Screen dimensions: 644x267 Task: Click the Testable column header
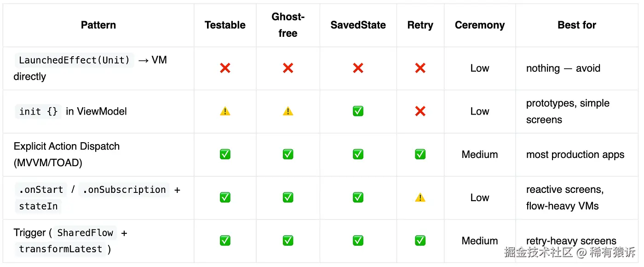coord(225,25)
